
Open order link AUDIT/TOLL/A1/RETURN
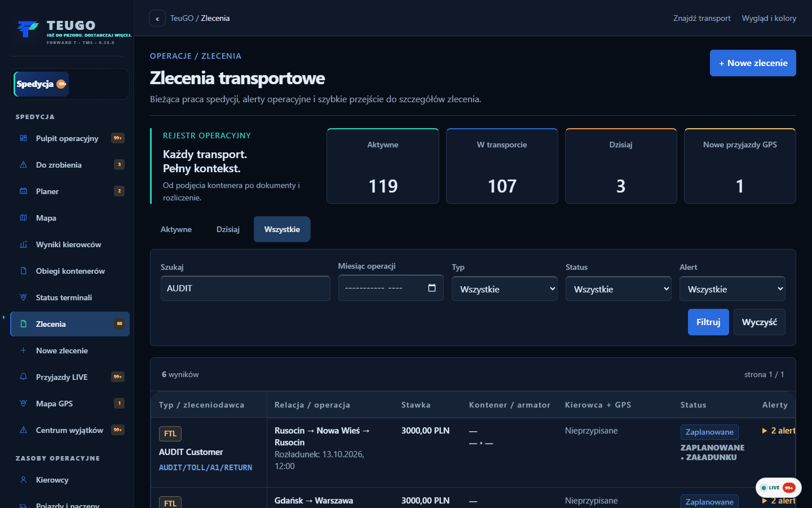point(205,467)
